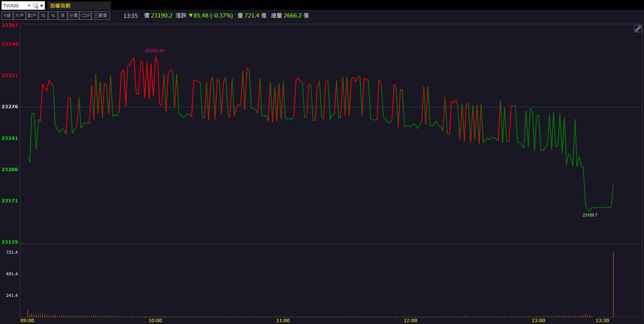Click the 10:00 time axis label
This screenshot has width=644, height=324.
pos(155,320)
